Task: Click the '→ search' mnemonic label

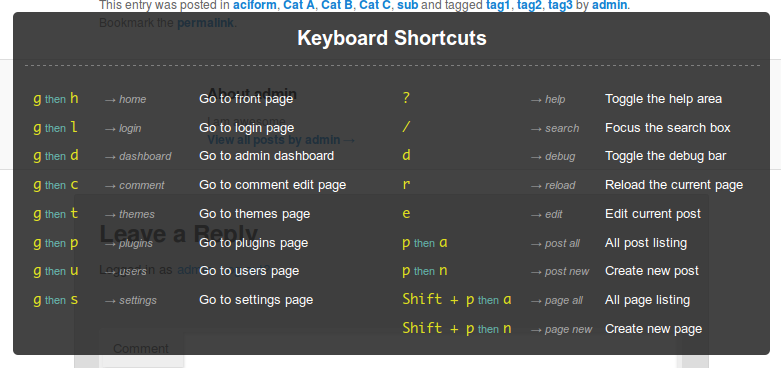Action: coord(555,128)
